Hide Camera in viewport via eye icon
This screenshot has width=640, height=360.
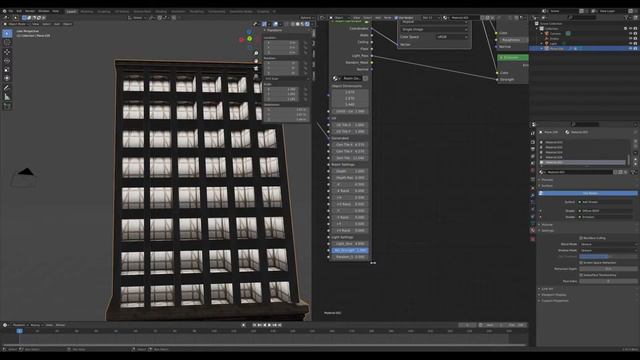(631, 33)
